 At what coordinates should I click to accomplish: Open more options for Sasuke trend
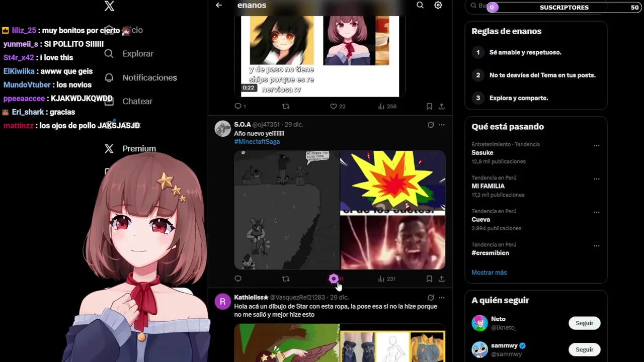596,146
